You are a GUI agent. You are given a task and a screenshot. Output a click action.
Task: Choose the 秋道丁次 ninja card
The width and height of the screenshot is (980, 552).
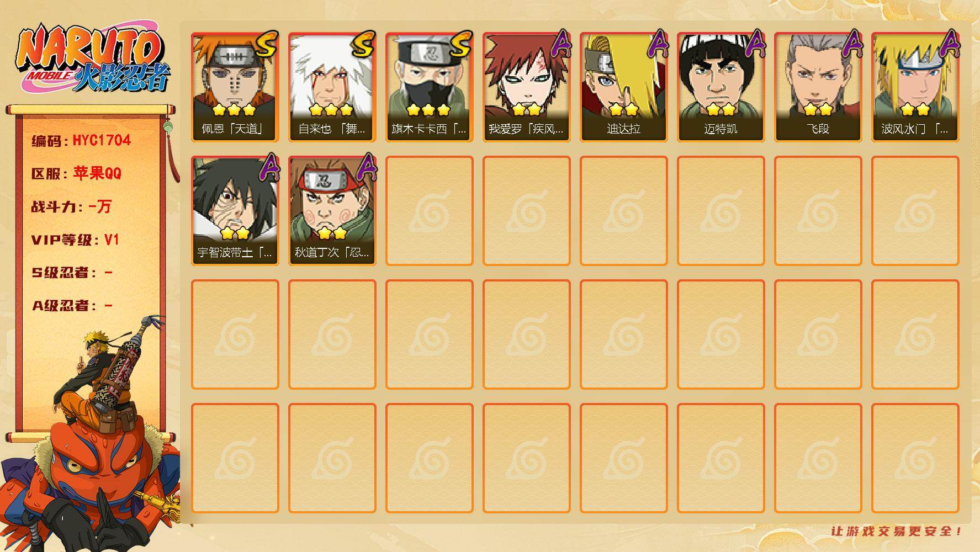click(332, 211)
